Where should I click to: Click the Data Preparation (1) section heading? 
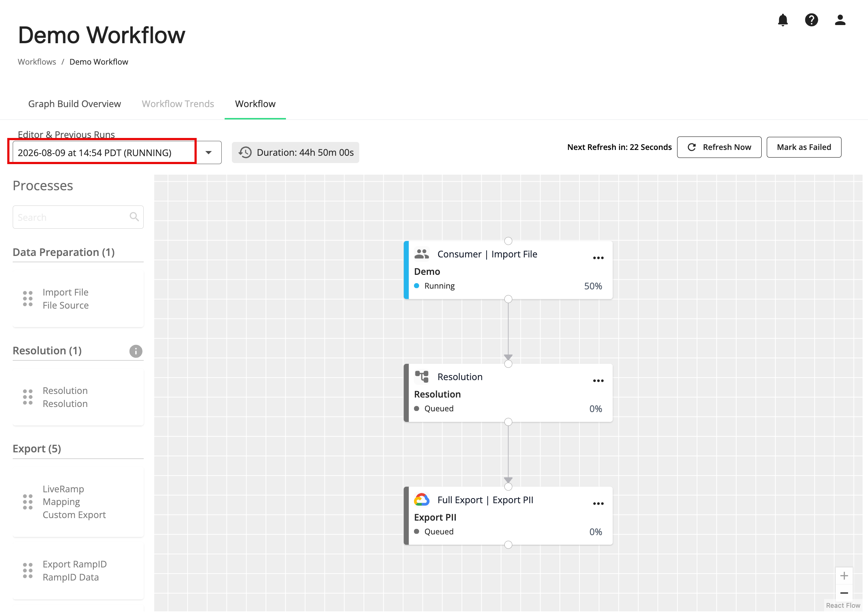64,252
